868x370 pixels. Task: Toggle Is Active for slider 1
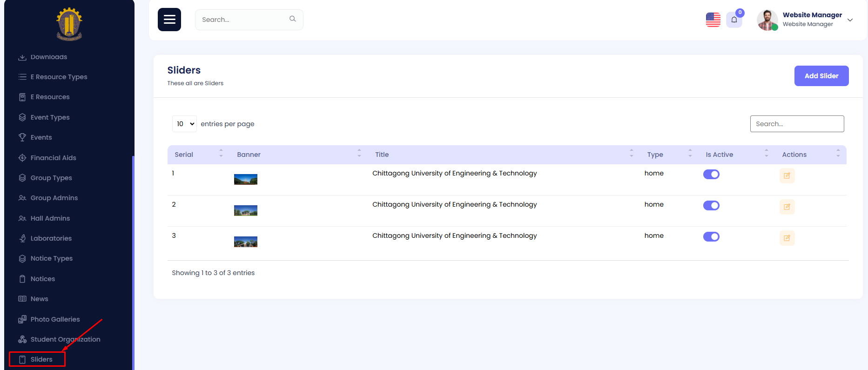(x=711, y=174)
